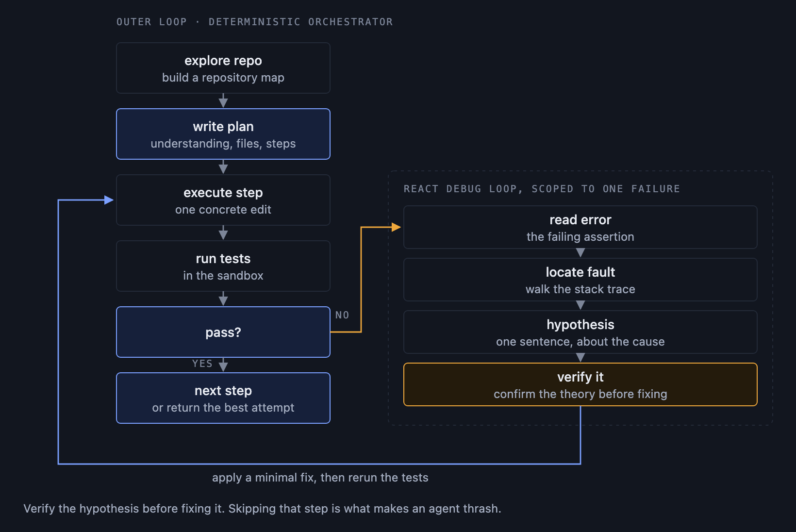Select the next step box
Viewport: 796px width, 532px height.
[223, 398]
